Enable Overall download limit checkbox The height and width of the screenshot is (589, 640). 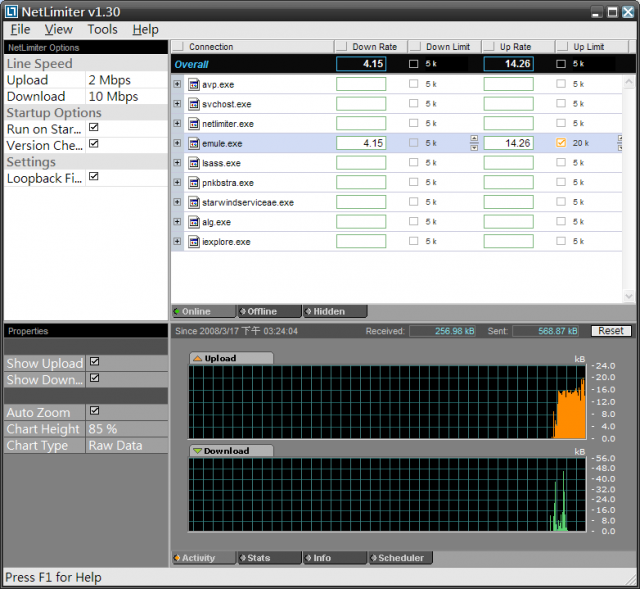(x=413, y=64)
